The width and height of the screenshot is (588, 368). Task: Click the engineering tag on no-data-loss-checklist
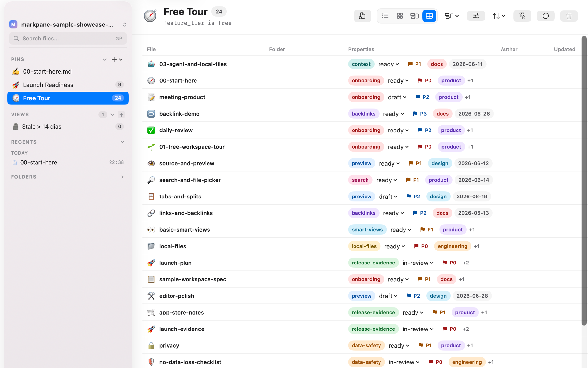pos(467,362)
